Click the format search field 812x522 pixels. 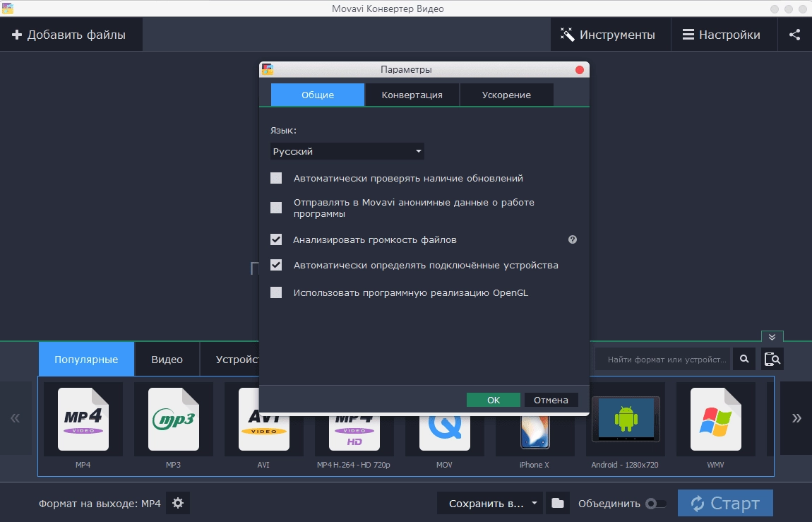click(662, 359)
